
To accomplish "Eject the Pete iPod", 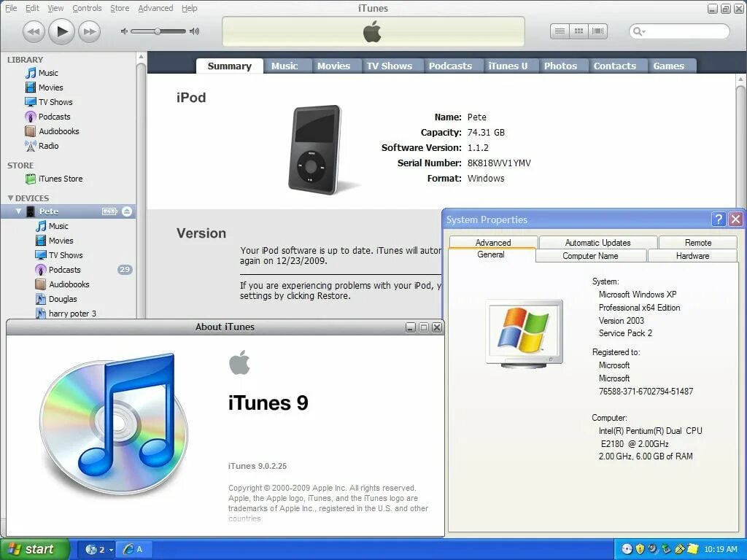I will (127, 211).
